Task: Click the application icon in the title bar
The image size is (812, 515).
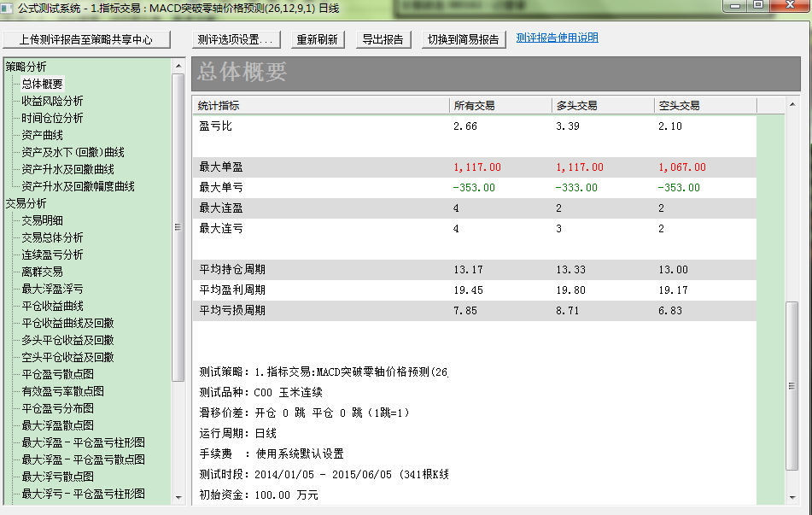Action: pyautogui.click(x=9, y=7)
